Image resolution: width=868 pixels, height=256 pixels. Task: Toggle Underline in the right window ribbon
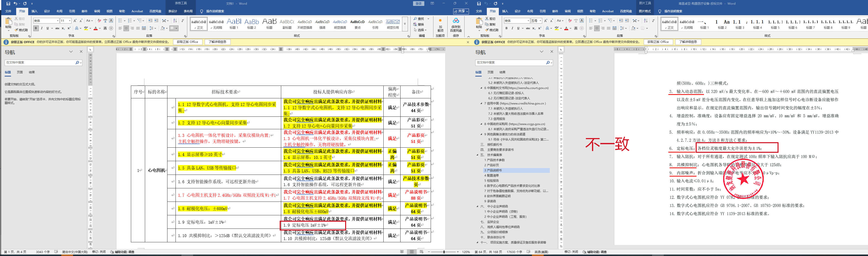[x=518, y=28]
